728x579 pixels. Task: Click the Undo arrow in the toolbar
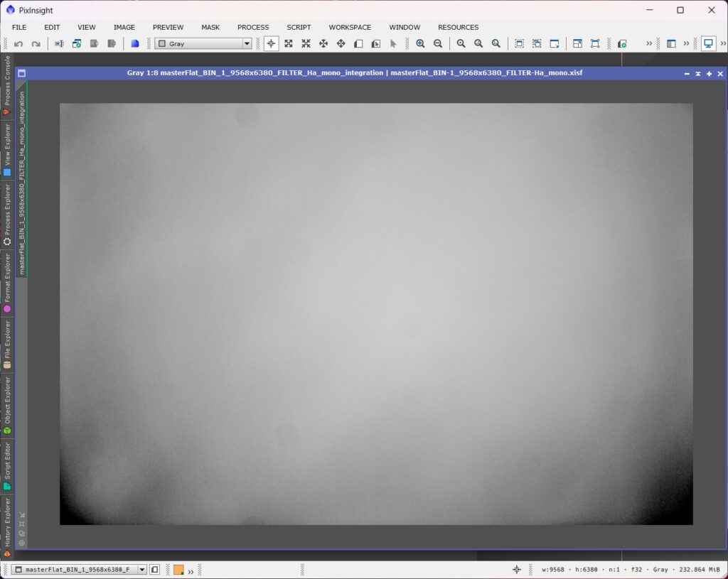pyautogui.click(x=18, y=43)
